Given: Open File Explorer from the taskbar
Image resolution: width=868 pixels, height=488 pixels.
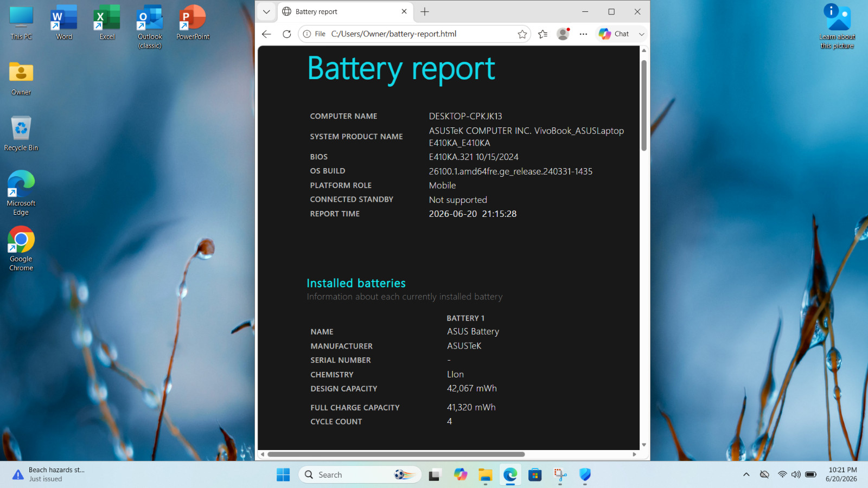Looking at the screenshot, I should [x=486, y=475].
